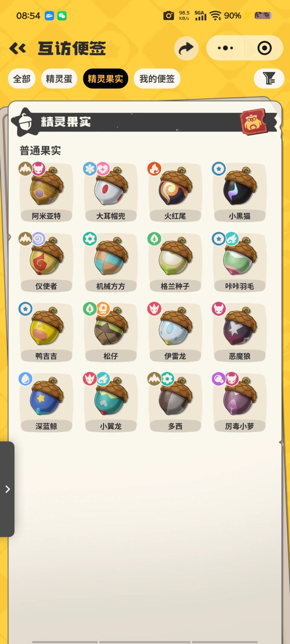Tap the circular target close icon
Image resolution: width=290 pixels, height=644 pixels.
pyautogui.click(x=264, y=48)
